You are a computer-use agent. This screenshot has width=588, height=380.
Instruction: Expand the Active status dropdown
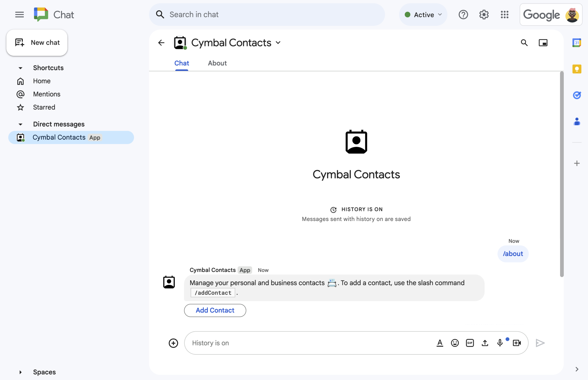click(x=423, y=14)
